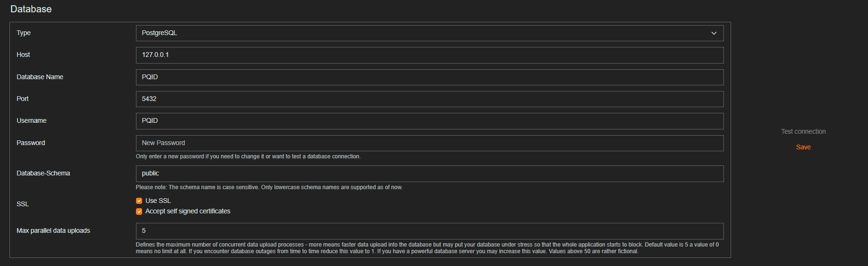This screenshot has width=868, height=266.
Task: Click the New Password input field
Action: pyautogui.click(x=429, y=143)
